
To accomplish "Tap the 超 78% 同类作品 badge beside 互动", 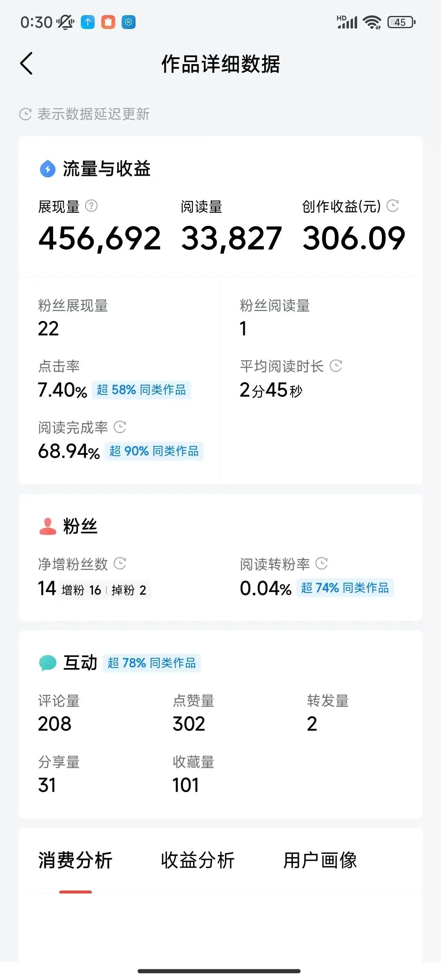I will [x=151, y=663].
